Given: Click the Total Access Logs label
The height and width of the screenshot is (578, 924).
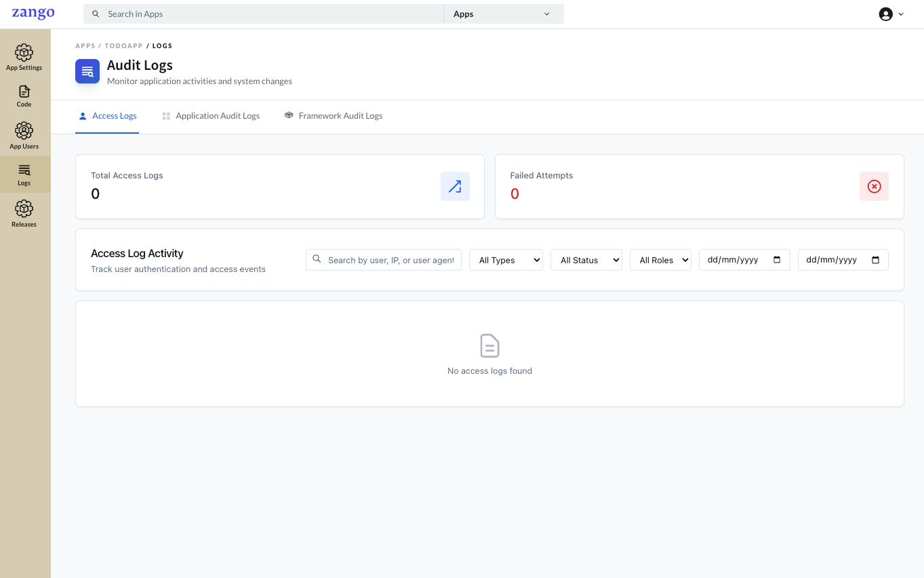Looking at the screenshot, I should click(127, 175).
